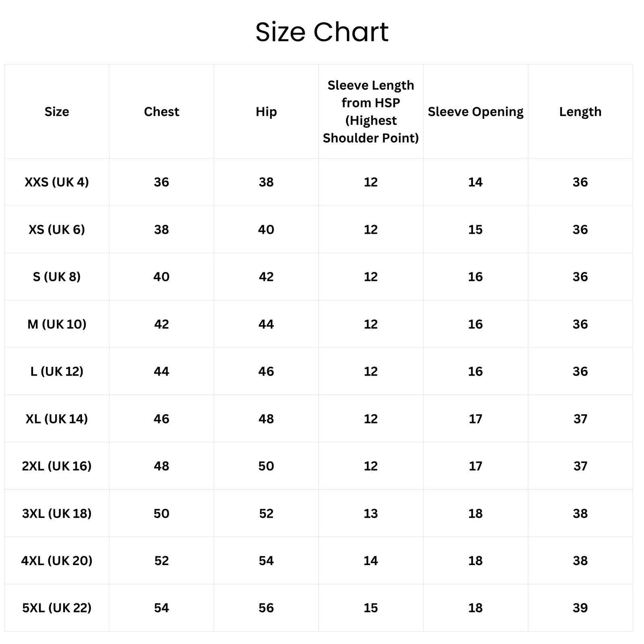
Task: Select the 4XL (UK 20) row label
Action: [x=57, y=560]
